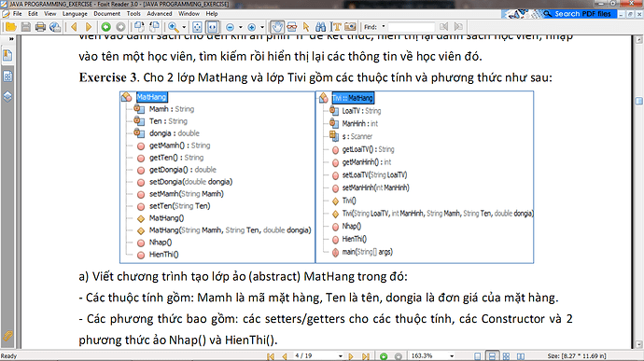This screenshot has height=361, width=644.
Task: Click the Zoom In plus button
Action: pos(252,27)
